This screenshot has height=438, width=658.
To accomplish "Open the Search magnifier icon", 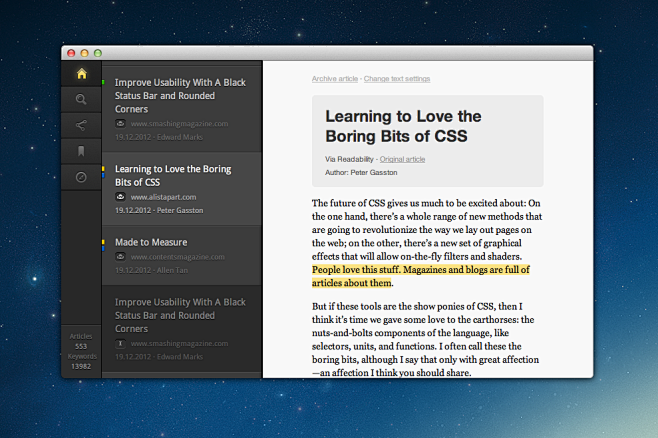I will (x=81, y=99).
